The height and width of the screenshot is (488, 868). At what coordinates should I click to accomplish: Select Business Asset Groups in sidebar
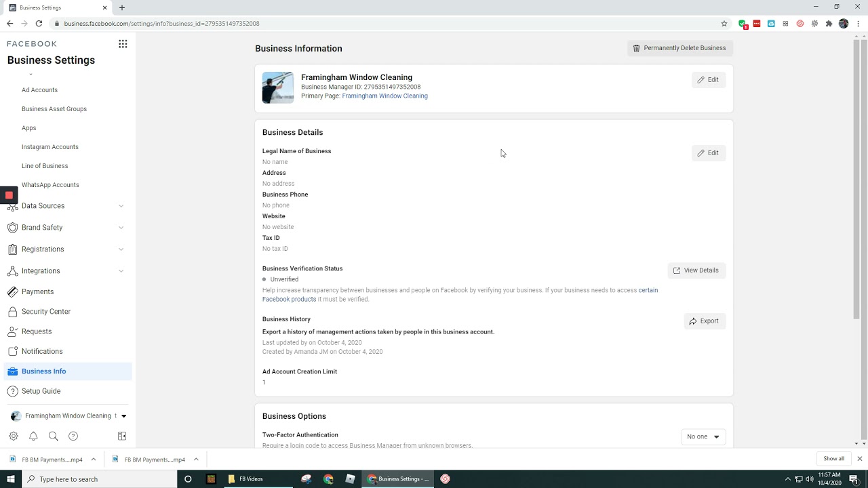click(x=54, y=109)
